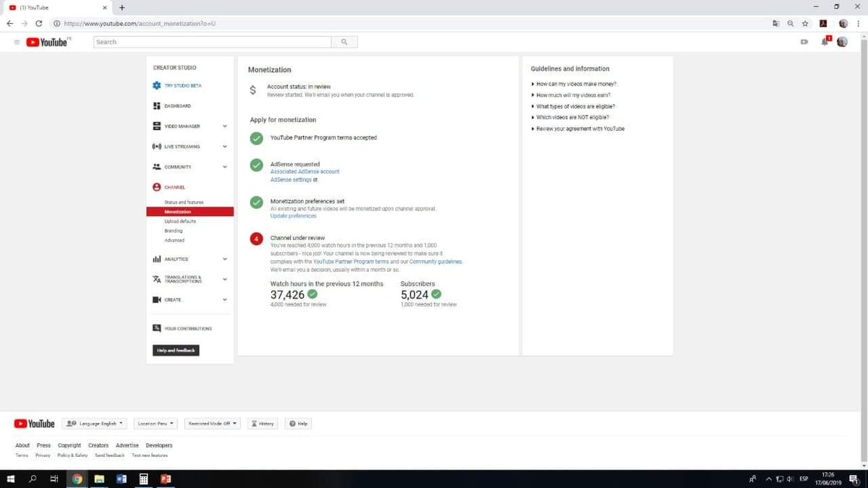Expand 'Which videos are NOT eligible?'
This screenshot has width=868, height=488.
570,117
